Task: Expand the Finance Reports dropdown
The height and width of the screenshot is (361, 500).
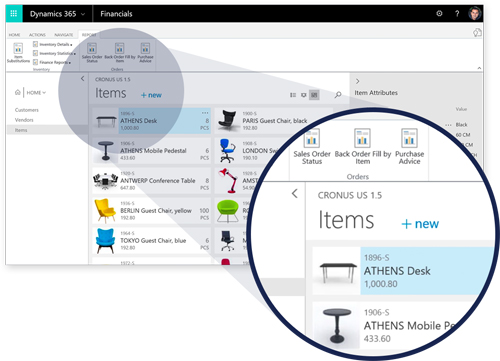Action: [x=52, y=62]
